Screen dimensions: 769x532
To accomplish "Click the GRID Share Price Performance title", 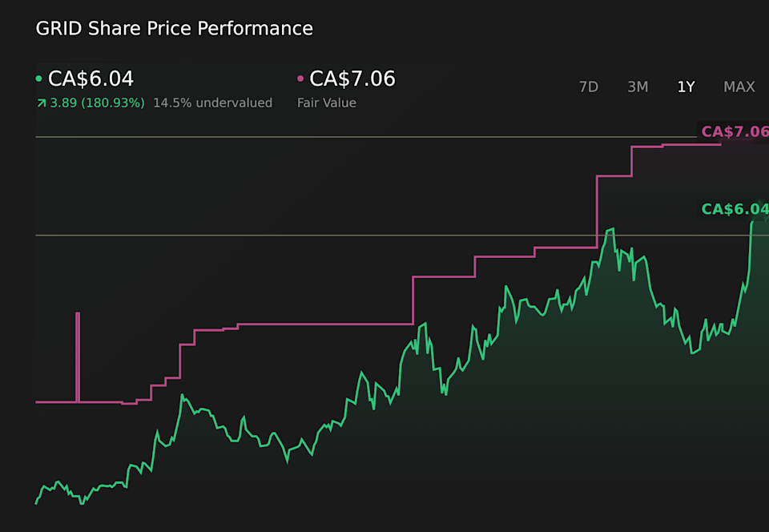I will pyautogui.click(x=173, y=28).
